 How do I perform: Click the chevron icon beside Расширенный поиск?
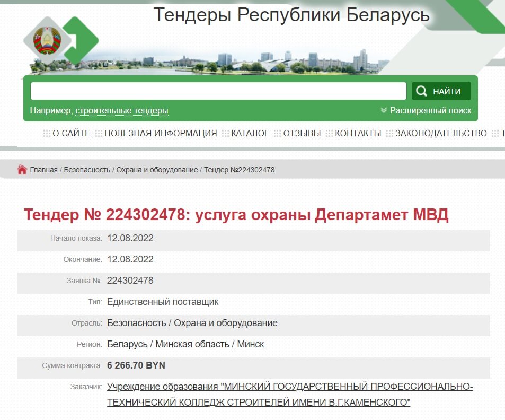(x=383, y=110)
